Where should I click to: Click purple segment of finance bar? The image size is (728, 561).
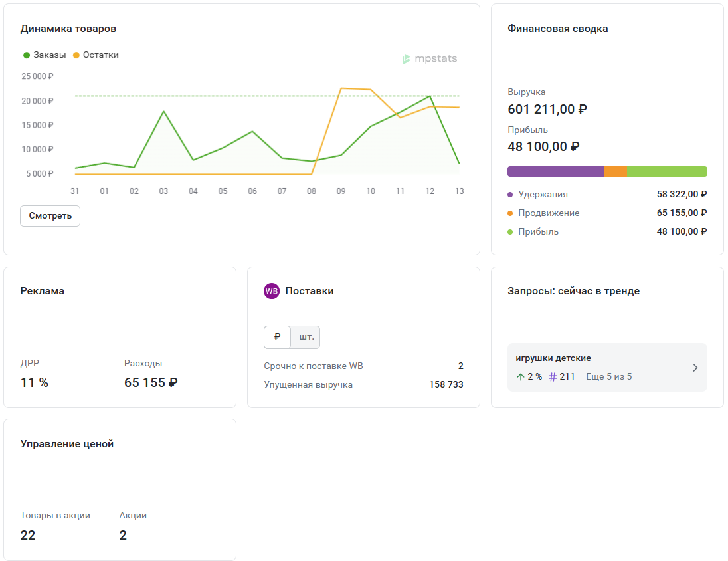pos(555,171)
